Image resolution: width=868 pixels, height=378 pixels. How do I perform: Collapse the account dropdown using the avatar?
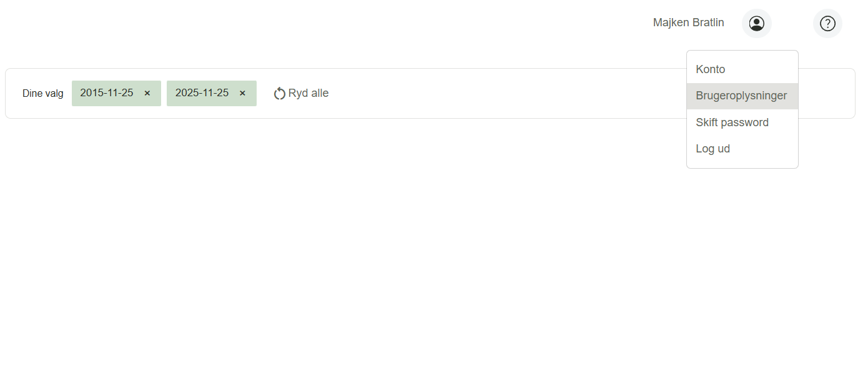click(x=756, y=24)
